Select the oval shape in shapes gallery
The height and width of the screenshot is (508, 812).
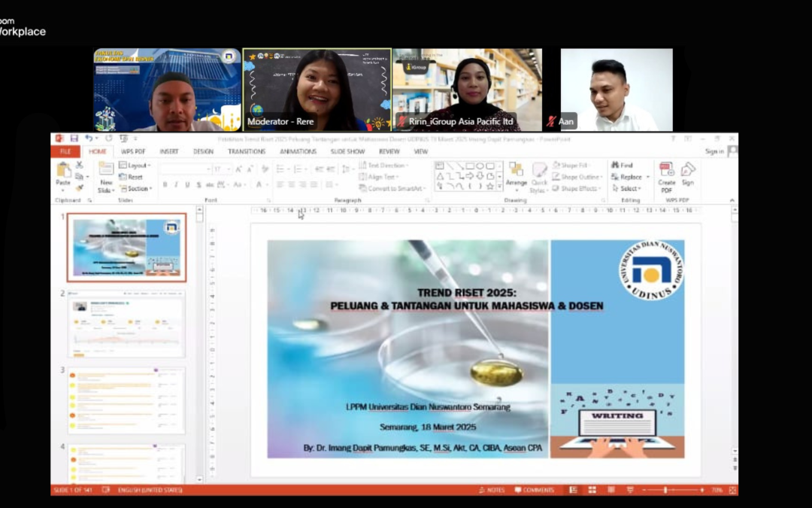pos(480,166)
